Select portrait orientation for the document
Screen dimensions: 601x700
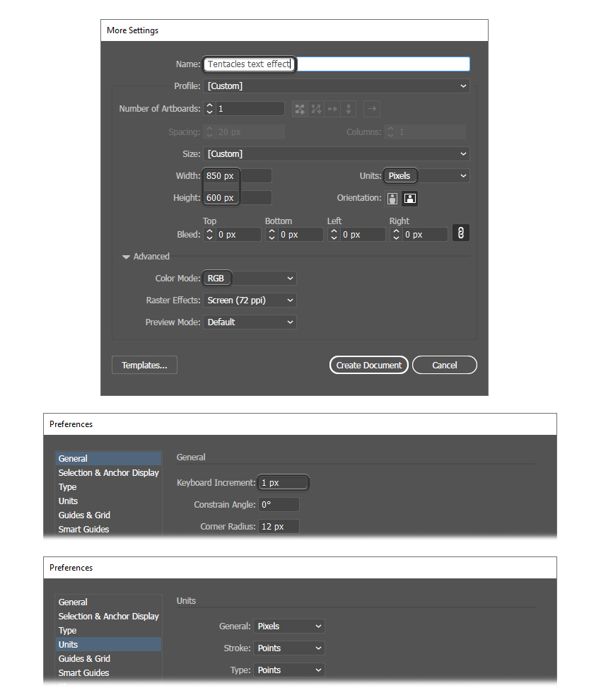point(392,198)
